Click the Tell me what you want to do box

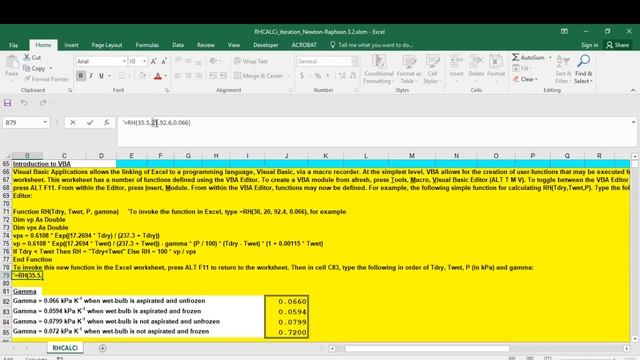(x=372, y=45)
